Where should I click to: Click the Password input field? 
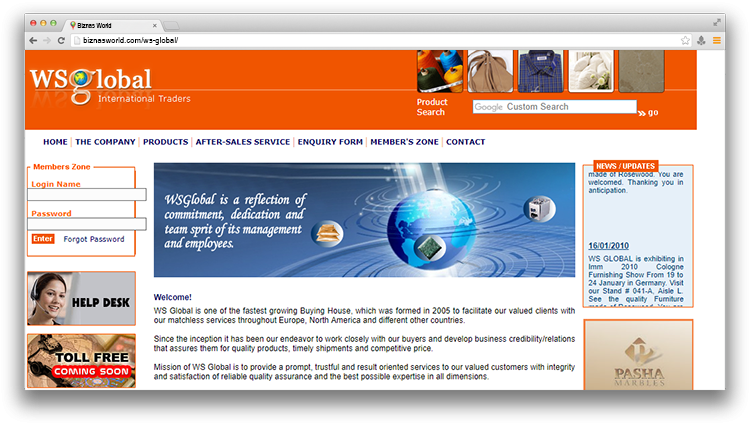tap(88, 224)
